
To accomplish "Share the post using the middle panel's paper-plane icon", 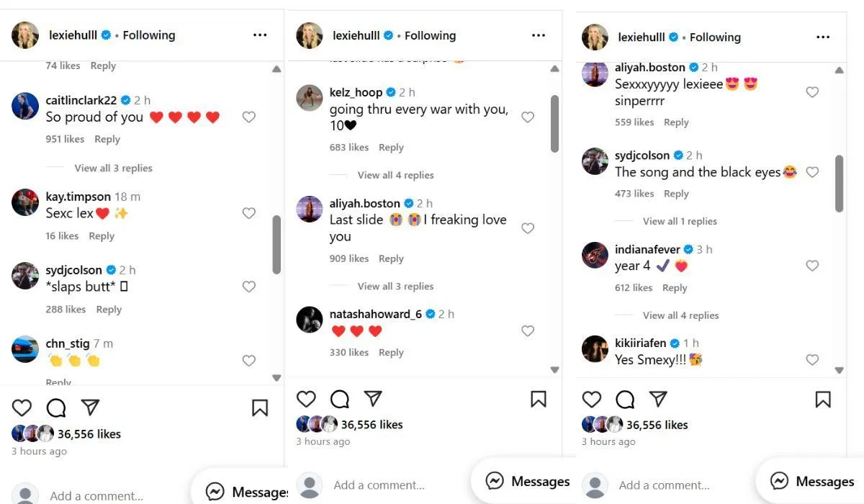I will [x=373, y=399].
